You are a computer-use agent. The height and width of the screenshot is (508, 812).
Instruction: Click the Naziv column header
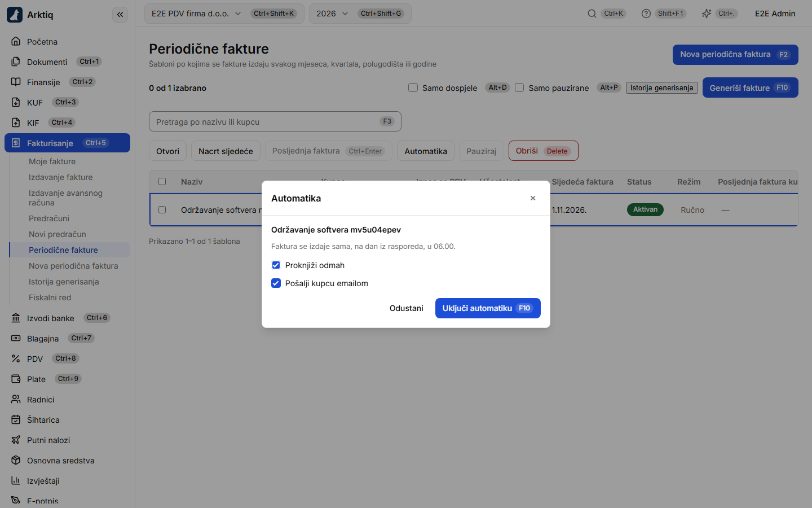point(192,182)
